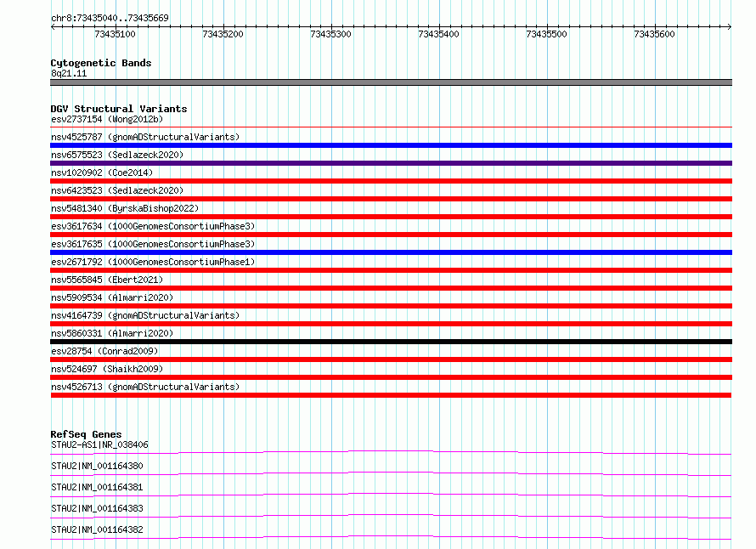756x549 pixels.
Task: Select the blue bar under esv3617635
Action: coord(391,252)
